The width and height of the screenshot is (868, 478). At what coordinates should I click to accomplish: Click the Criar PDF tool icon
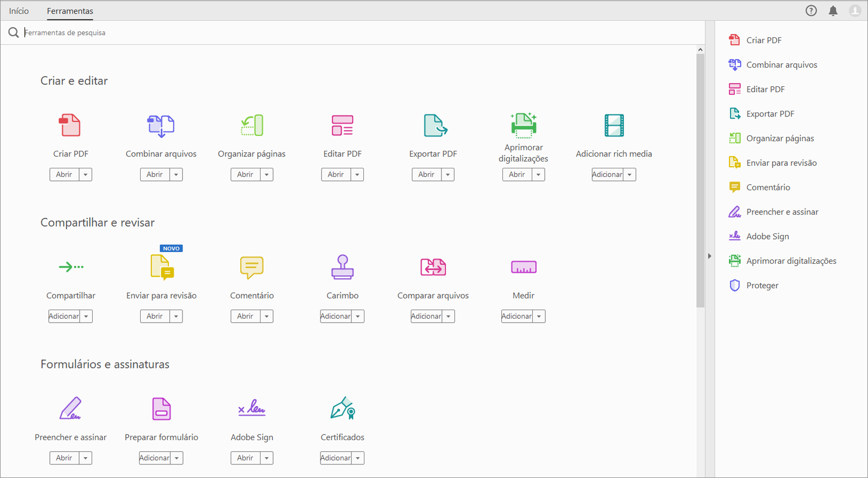click(70, 125)
